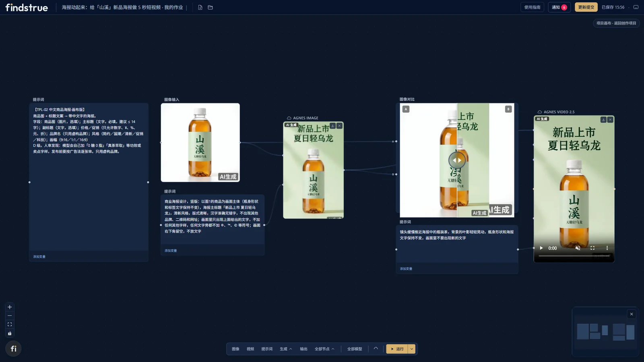Select 输出 in the bottom toolbar
The height and width of the screenshot is (362, 644).
click(x=303, y=349)
